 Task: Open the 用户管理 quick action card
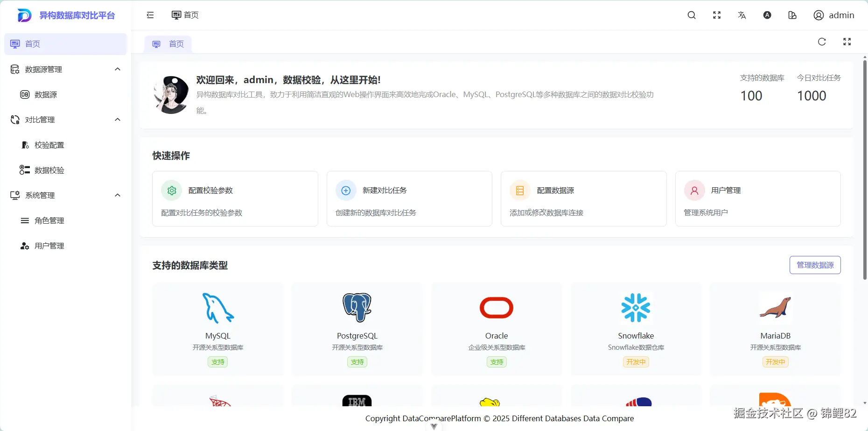758,199
